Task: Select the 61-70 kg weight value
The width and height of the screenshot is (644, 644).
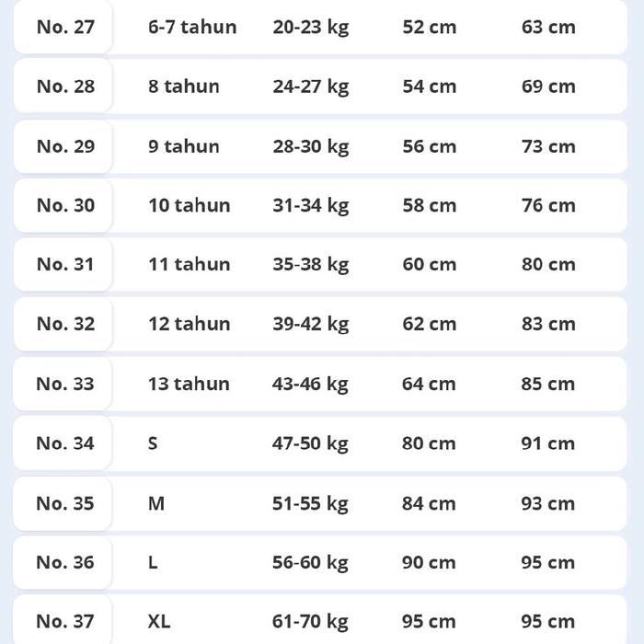Action: click(311, 622)
